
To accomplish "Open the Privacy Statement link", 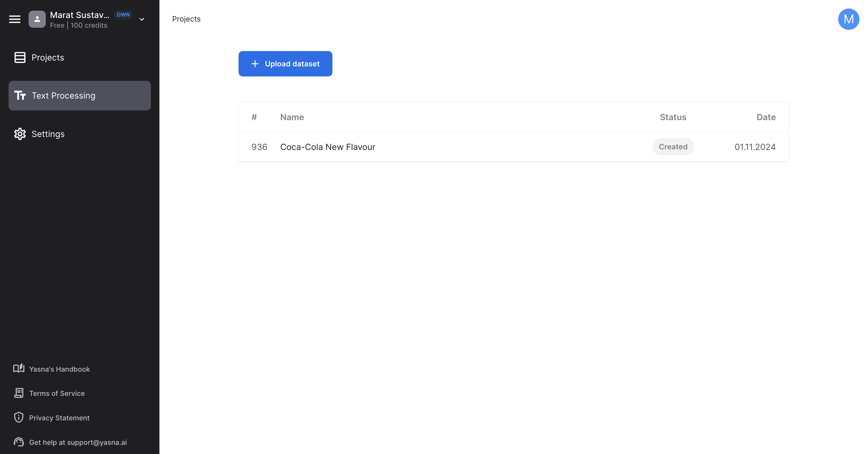I will click(x=59, y=418).
